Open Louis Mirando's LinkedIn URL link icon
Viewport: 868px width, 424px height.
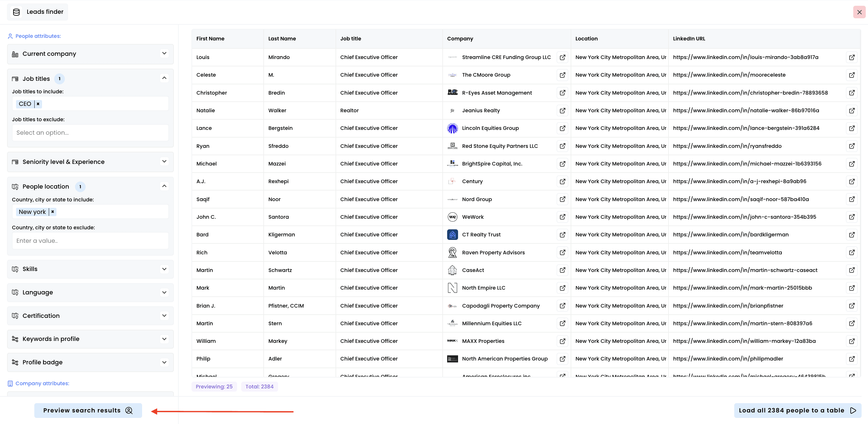[852, 57]
